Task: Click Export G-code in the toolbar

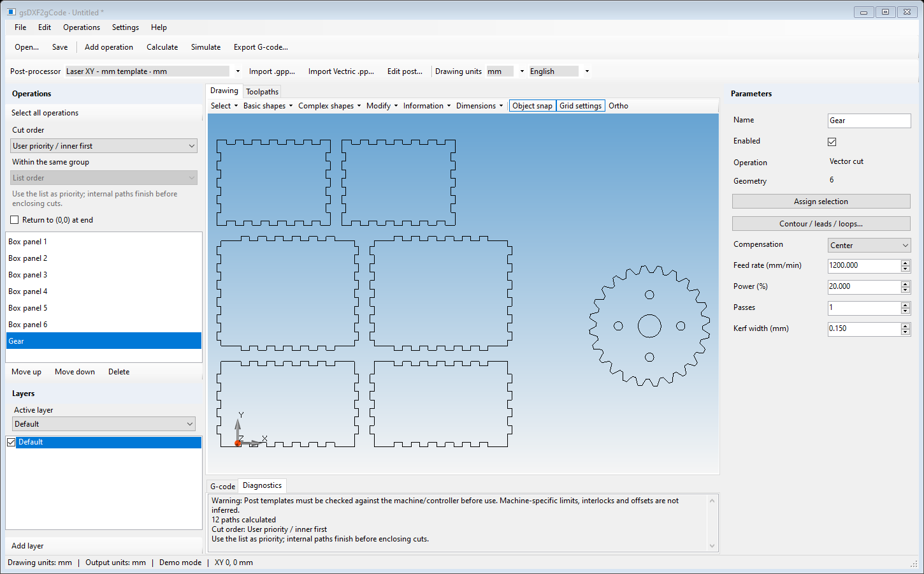Action: (261, 47)
